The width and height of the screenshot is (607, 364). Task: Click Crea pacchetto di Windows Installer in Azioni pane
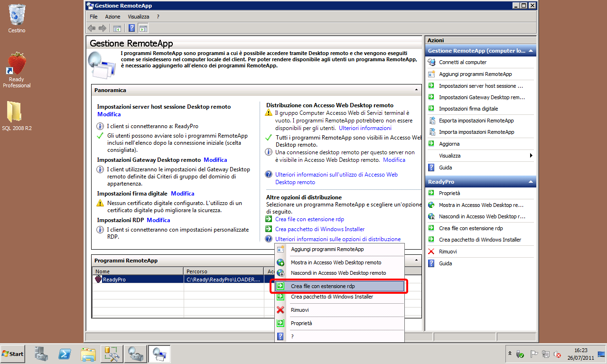coord(480,240)
